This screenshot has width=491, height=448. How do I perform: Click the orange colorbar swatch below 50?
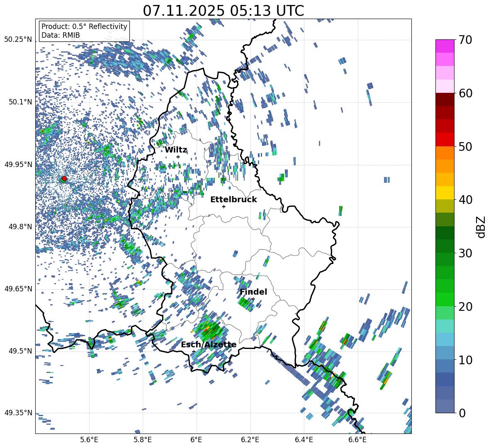tap(445, 153)
